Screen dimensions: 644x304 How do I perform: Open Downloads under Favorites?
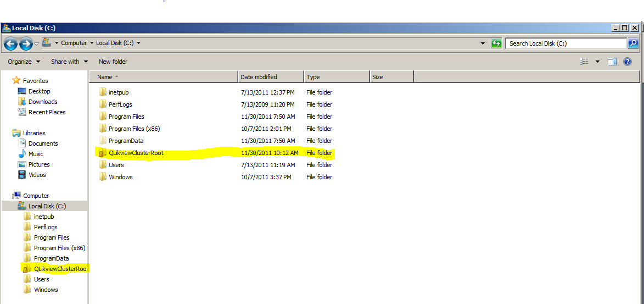pos(38,102)
